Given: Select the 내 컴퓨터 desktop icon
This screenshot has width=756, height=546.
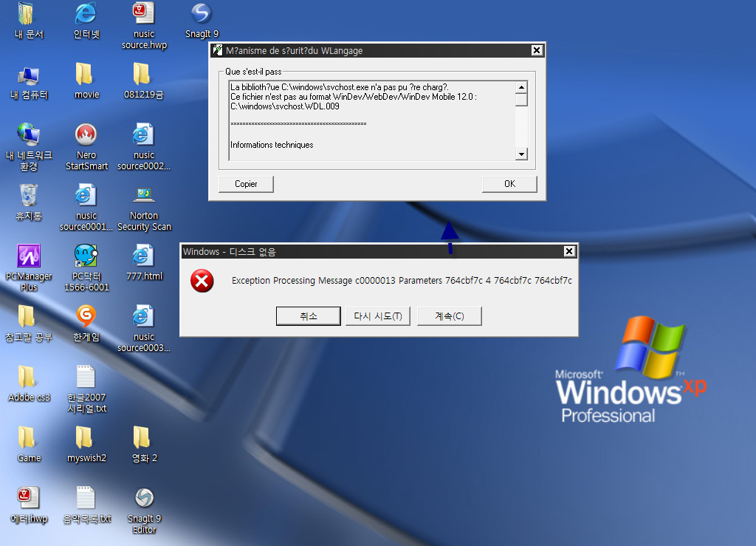Looking at the screenshot, I should point(28,75).
